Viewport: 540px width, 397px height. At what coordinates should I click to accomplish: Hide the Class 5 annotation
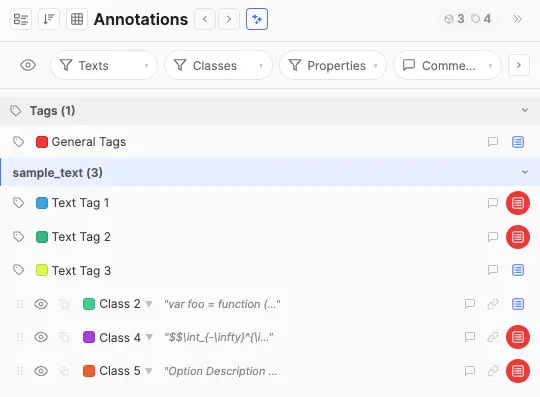tap(41, 371)
